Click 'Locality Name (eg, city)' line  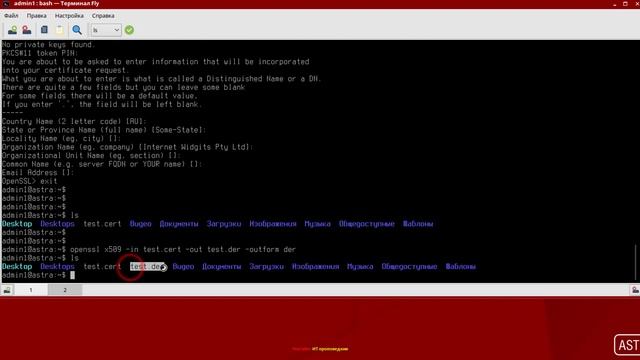click(61, 138)
